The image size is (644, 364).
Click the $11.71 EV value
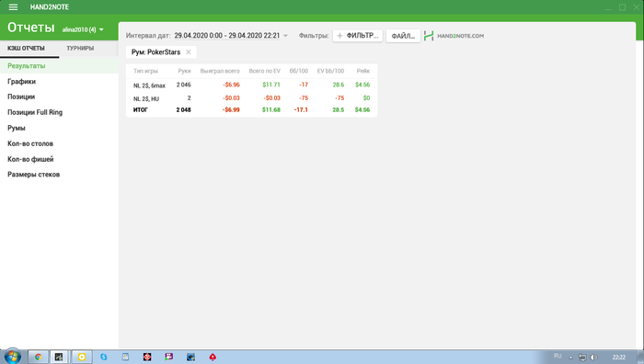(271, 85)
